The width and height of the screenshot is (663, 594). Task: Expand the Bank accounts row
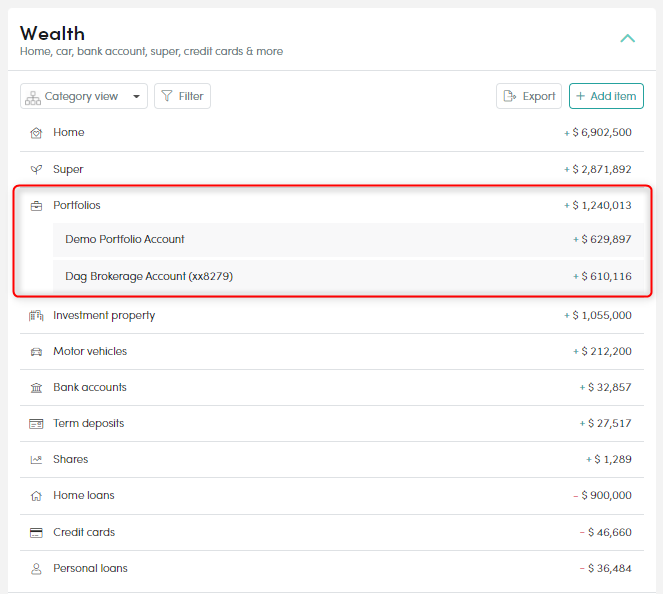[332, 387]
